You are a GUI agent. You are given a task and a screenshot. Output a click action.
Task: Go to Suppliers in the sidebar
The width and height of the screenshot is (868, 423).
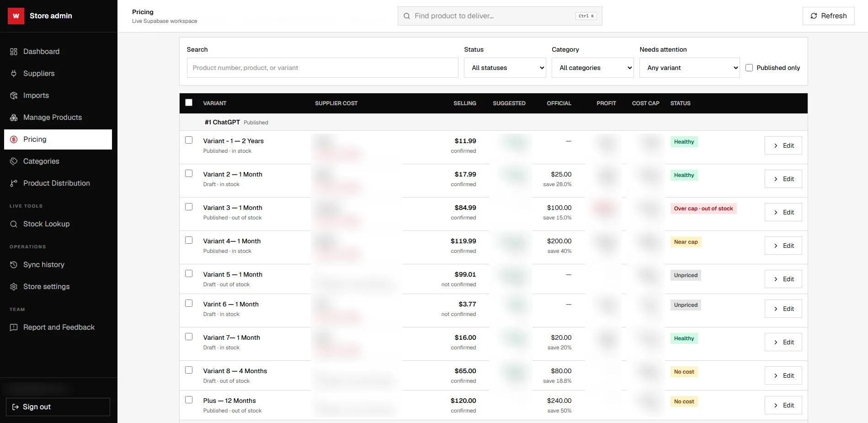coord(58,74)
